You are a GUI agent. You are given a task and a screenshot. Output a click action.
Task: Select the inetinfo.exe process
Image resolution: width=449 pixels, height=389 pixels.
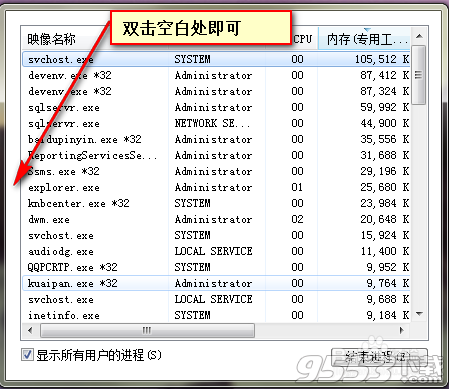pos(216,315)
